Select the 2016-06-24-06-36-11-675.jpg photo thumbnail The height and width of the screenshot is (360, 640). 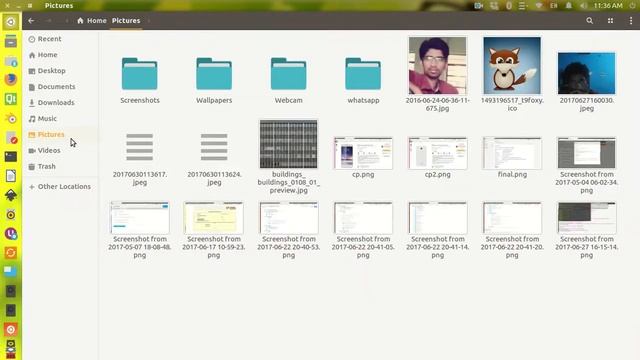438,65
